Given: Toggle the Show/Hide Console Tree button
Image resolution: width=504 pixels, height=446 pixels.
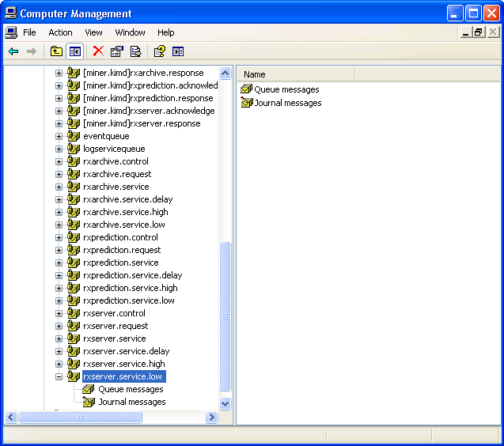Looking at the screenshot, I should pos(74,51).
